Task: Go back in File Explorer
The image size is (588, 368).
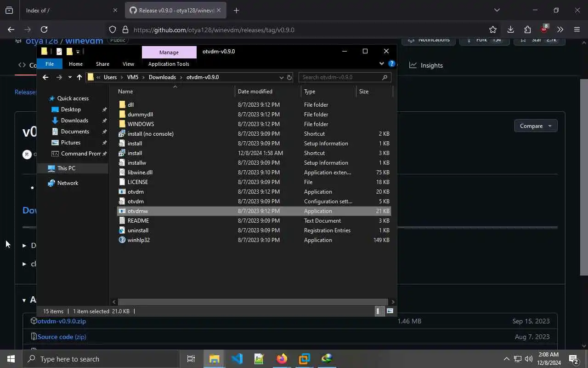Action: [x=45, y=77]
